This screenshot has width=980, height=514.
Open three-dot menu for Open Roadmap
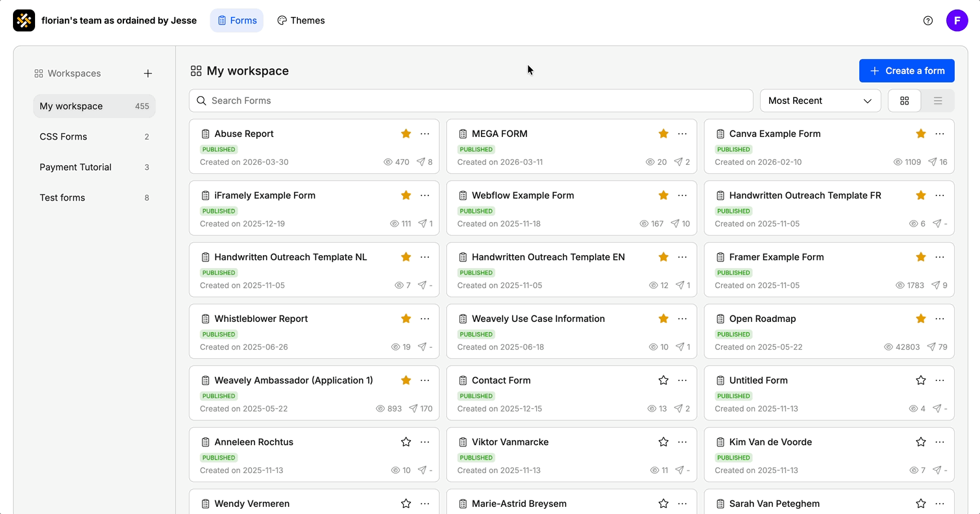tap(940, 319)
